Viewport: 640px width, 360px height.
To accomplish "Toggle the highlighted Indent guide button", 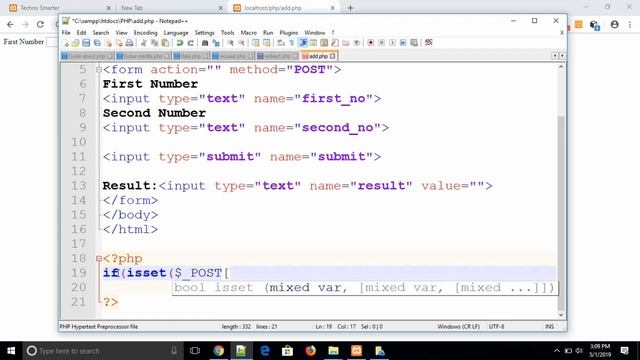I will (x=303, y=43).
